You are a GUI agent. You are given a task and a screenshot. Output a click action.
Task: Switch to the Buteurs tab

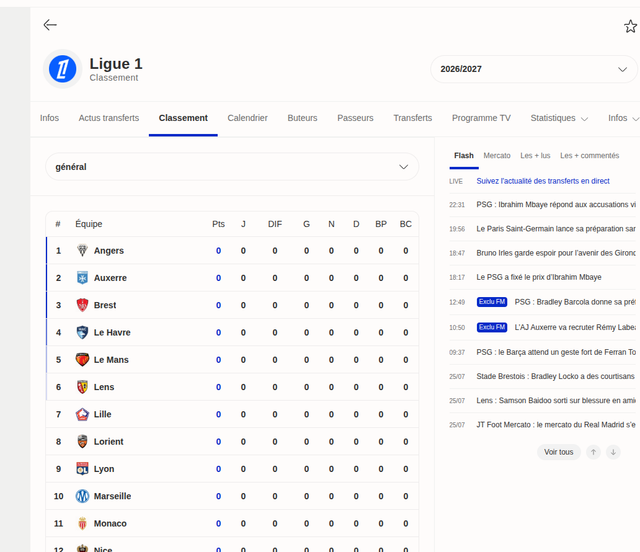point(302,118)
